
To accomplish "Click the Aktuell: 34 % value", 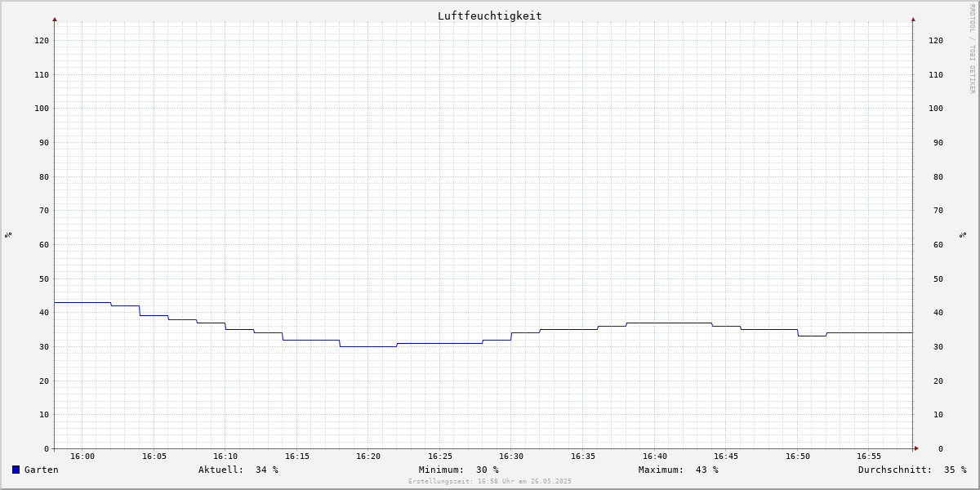I will (238, 470).
